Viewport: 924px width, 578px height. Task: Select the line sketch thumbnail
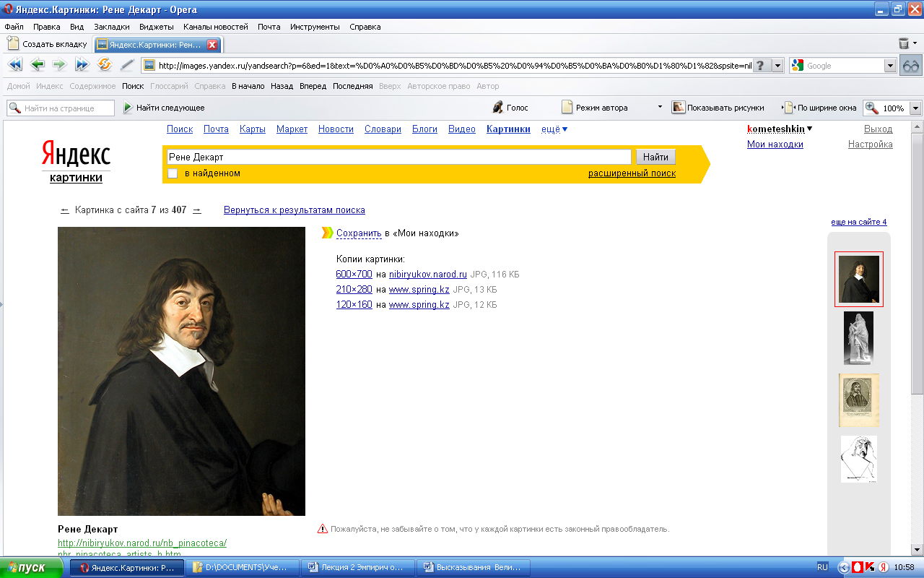[x=859, y=459]
